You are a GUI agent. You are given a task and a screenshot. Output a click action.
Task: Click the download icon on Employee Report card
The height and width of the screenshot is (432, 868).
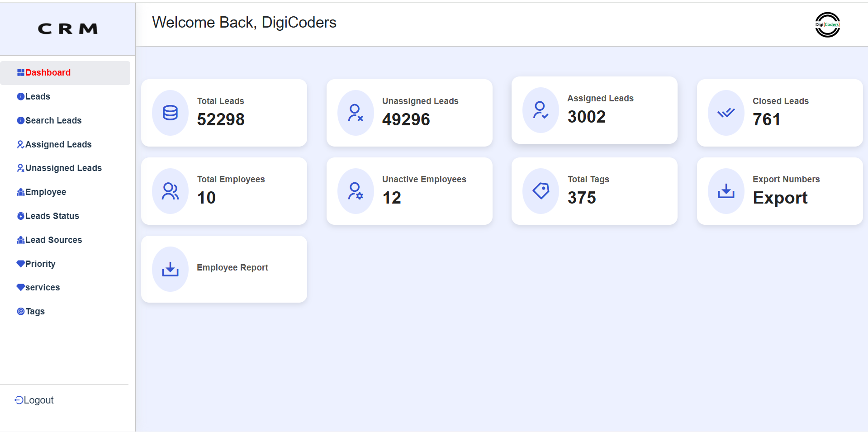click(170, 269)
